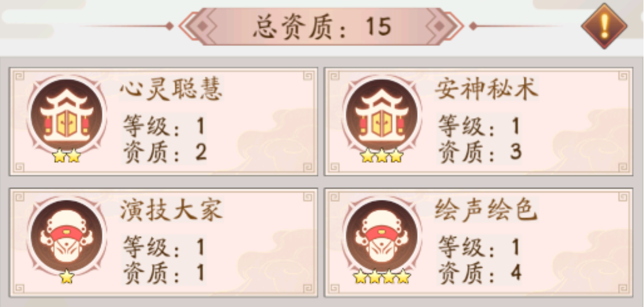The width and height of the screenshot is (644, 307).
Task: Click the two-star rating under 心灵聪慧
Action: 66,156
